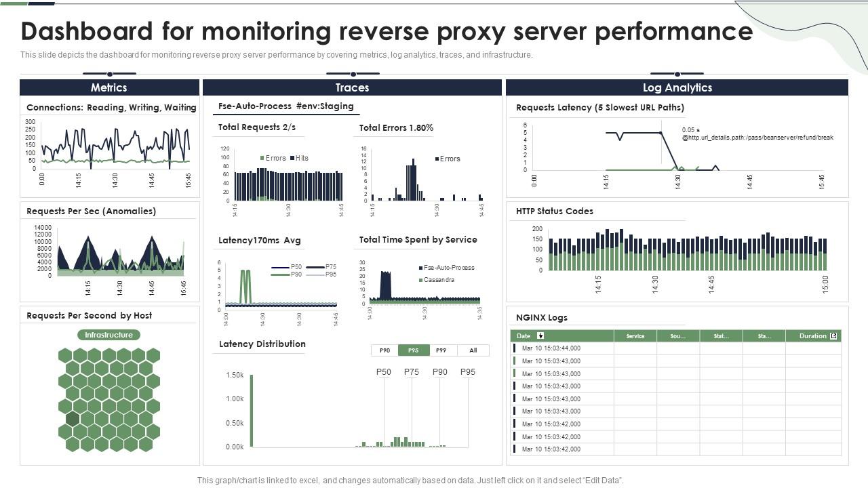
Task: Click the Date column sort arrow icon
Action: (x=540, y=335)
